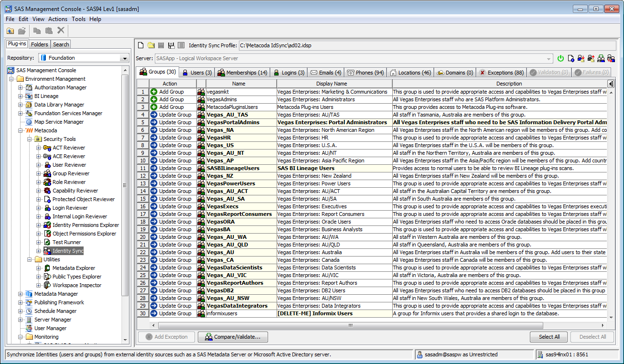Screen dimensions: 624x364
Task: Click the Role Reviewer icon in tree
Action: click(x=47, y=182)
